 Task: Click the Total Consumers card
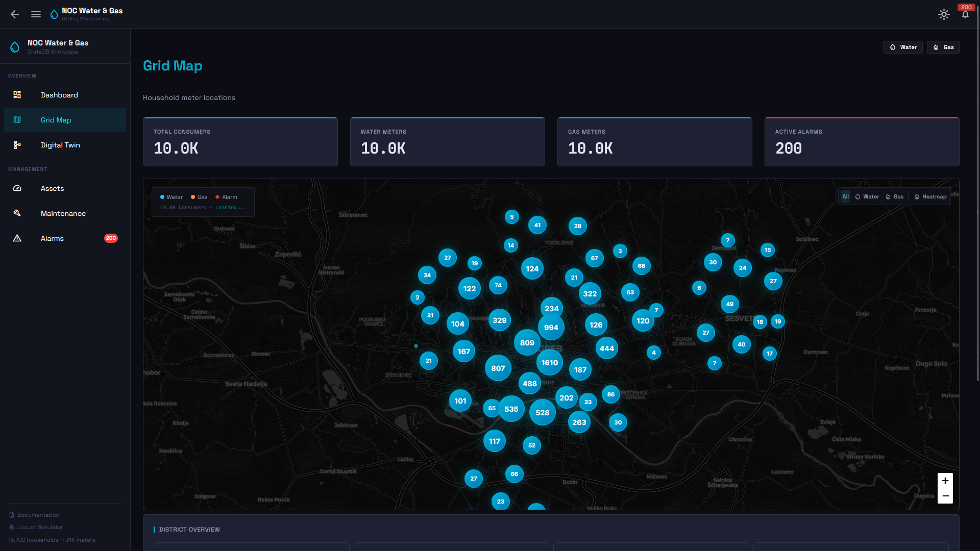point(240,142)
